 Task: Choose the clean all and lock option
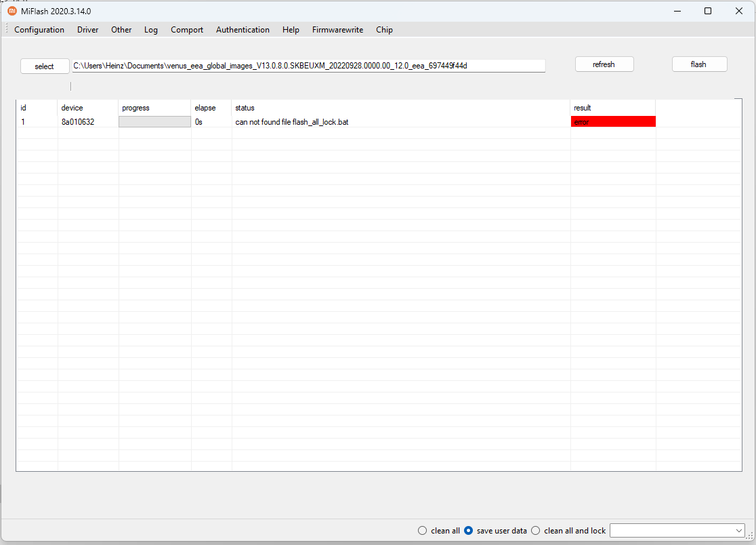point(536,531)
